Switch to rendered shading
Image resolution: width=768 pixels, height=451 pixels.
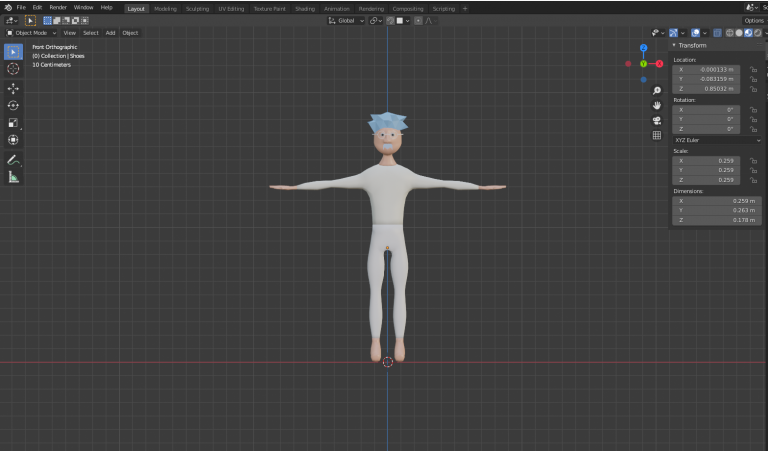[x=758, y=33]
